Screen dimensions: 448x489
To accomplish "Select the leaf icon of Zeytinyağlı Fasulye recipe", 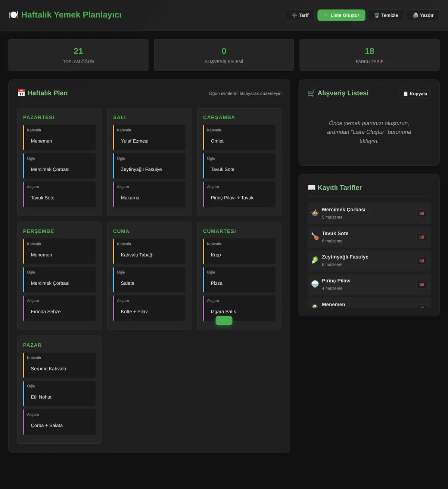I will (315, 260).
